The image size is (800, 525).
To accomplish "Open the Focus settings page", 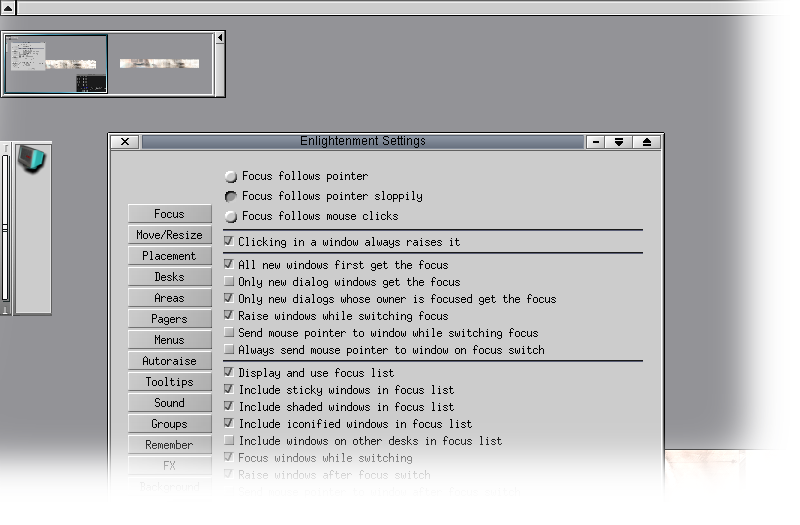I will pyautogui.click(x=169, y=213).
